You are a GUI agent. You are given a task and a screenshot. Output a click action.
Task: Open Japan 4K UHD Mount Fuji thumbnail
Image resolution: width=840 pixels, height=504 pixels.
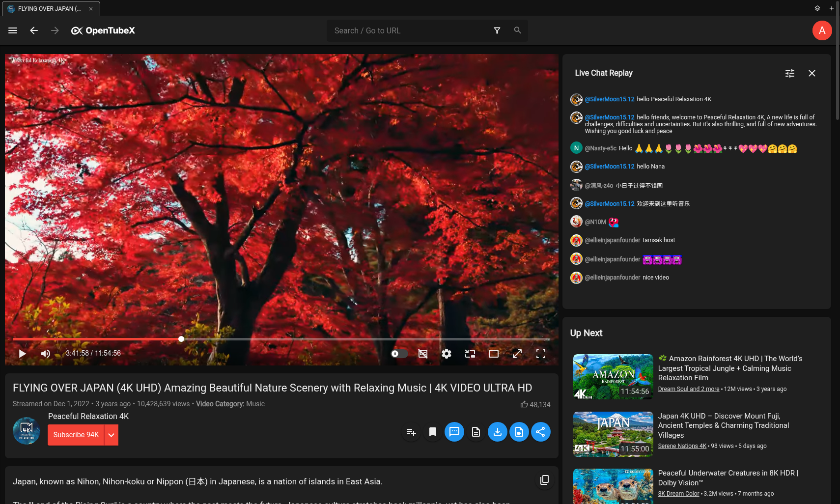(613, 434)
